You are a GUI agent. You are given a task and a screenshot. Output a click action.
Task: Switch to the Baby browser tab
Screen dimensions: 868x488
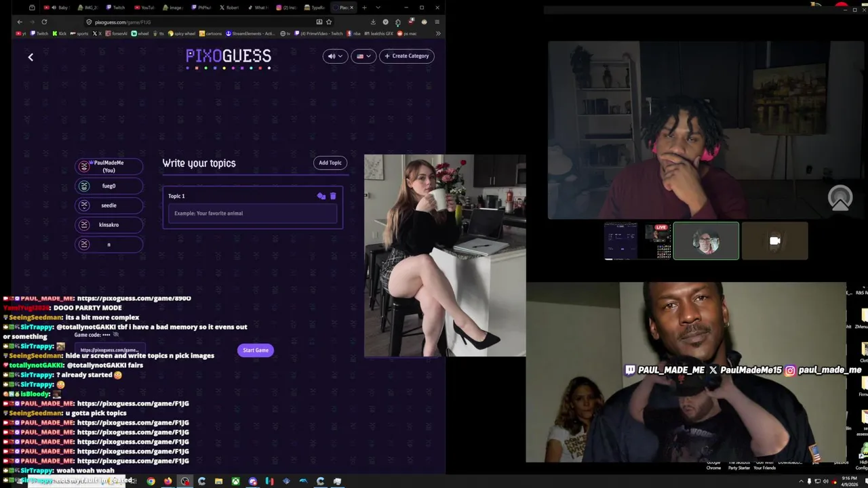(x=57, y=7)
